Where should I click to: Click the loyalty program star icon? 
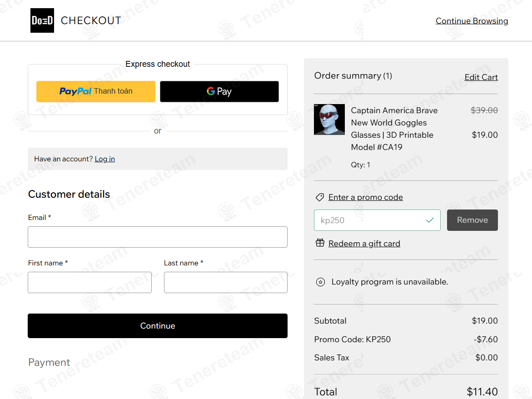click(320, 282)
